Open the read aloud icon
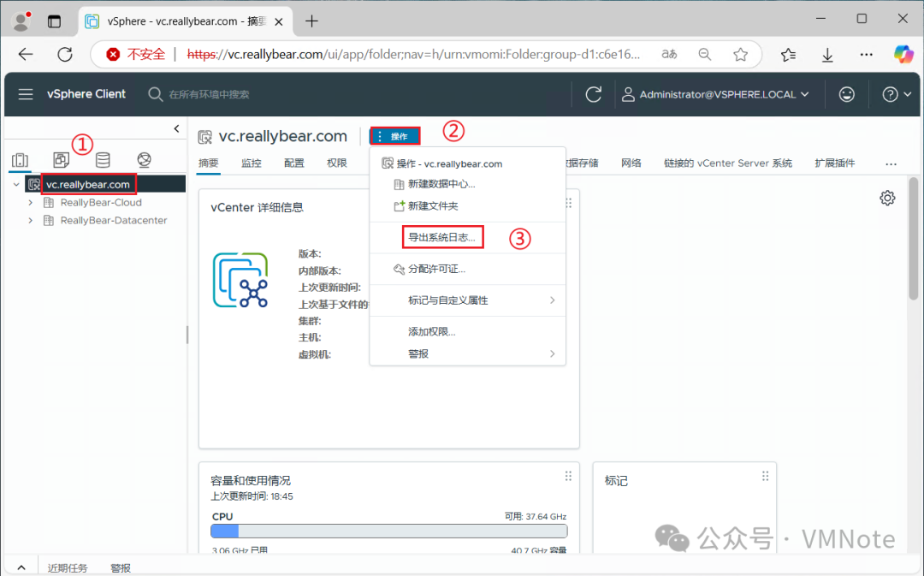The width and height of the screenshot is (924, 576). point(669,54)
